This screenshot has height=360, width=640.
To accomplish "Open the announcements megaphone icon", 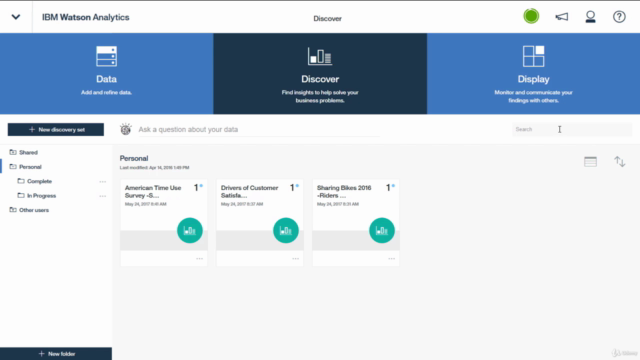I will 562,17.
